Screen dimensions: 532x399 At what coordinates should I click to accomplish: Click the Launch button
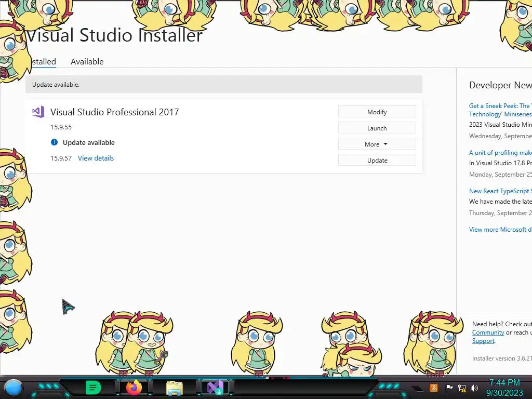click(x=377, y=128)
